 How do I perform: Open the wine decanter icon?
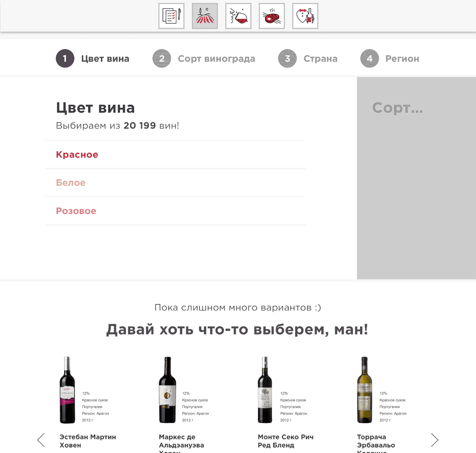tap(238, 16)
